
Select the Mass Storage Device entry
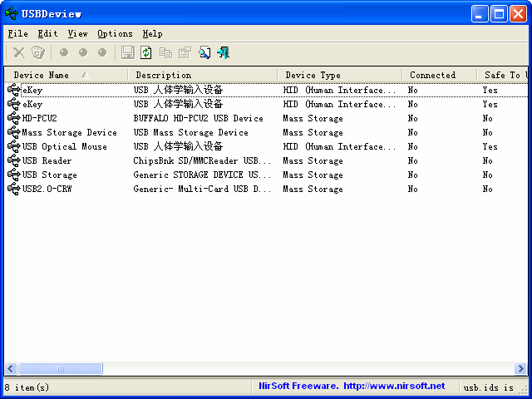tap(69, 132)
